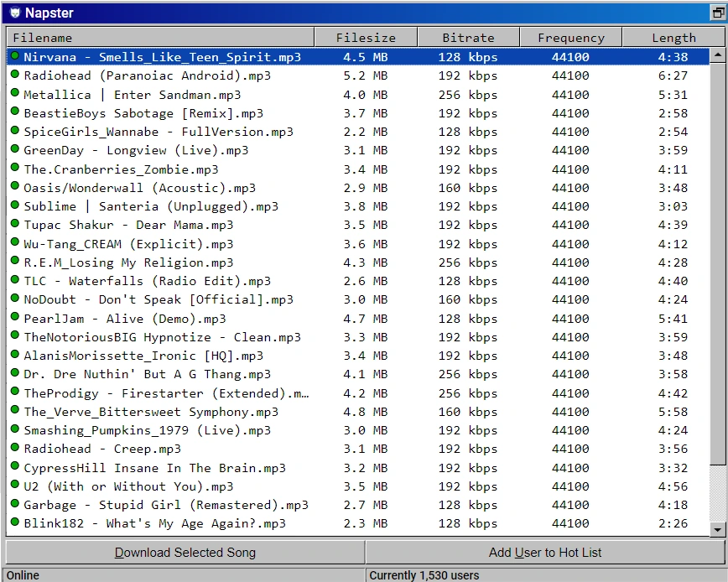The image size is (728, 582).
Task: Click 6:27 length of Radiohead Paranoiac Android
Action: 673,75
